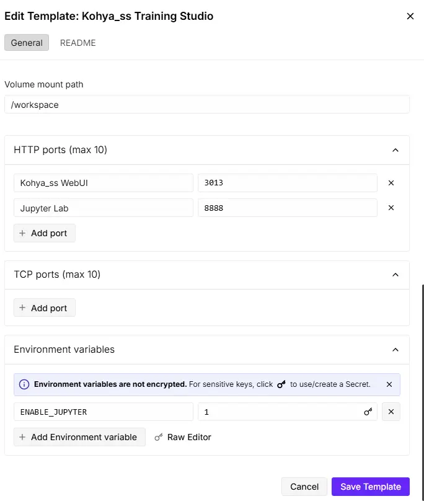This screenshot has height=504, width=424.
Task: Switch to the README tab
Action: (x=77, y=43)
